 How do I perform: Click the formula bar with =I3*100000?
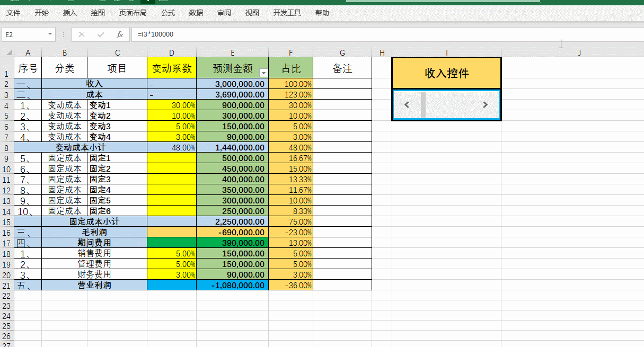coord(387,34)
